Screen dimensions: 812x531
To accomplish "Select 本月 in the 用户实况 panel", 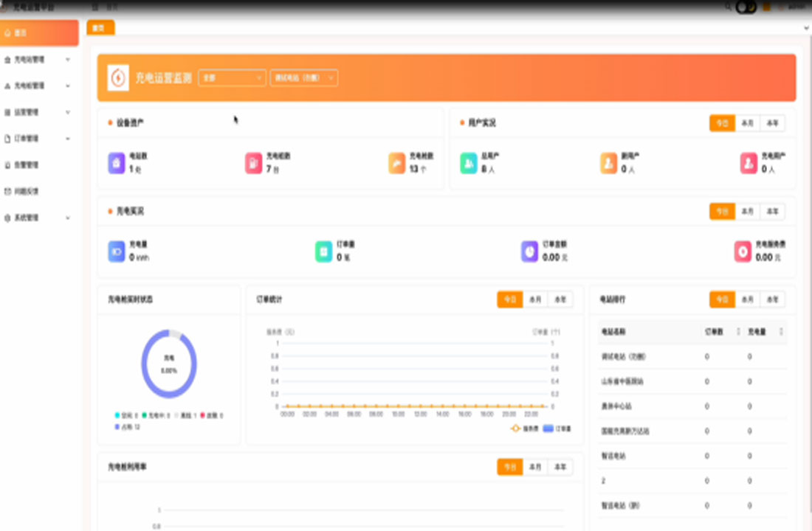I will pyautogui.click(x=747, y=123).
